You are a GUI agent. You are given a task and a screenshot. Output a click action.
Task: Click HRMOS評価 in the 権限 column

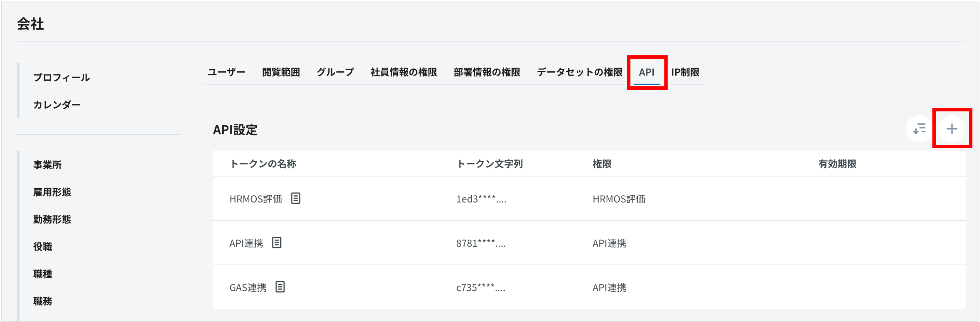[x=619, y=199]
